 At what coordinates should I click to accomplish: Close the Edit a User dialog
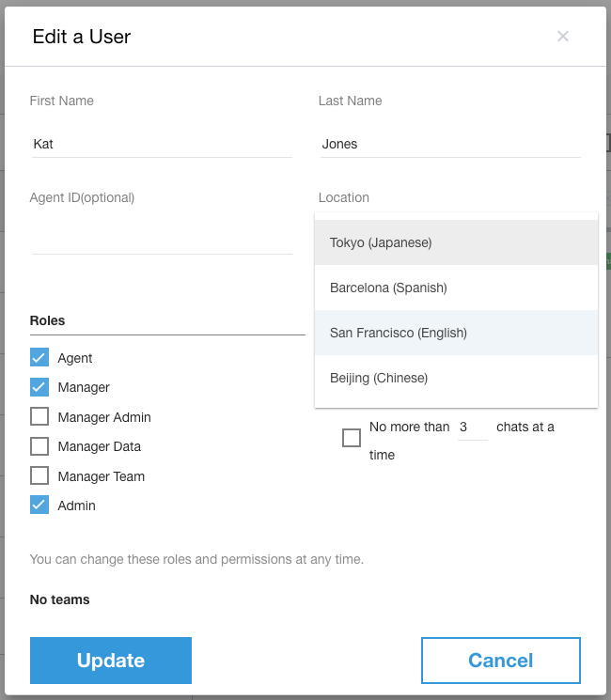[x=563, y=37]
